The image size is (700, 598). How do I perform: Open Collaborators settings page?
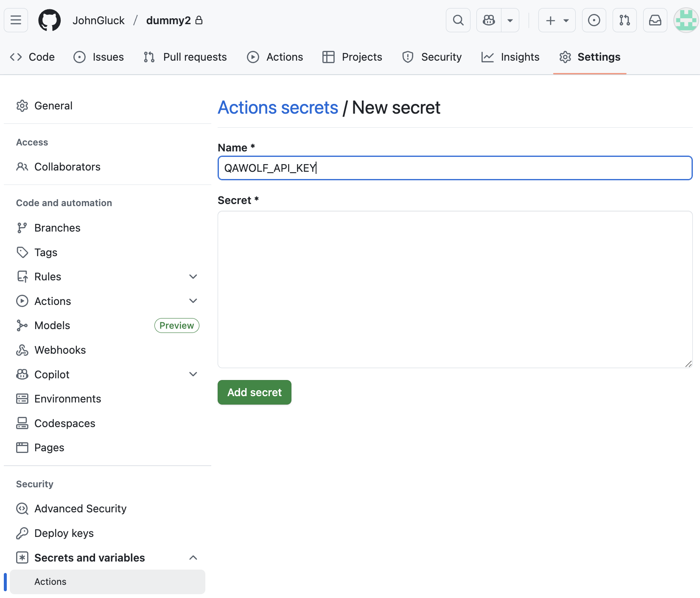point(107,167)
